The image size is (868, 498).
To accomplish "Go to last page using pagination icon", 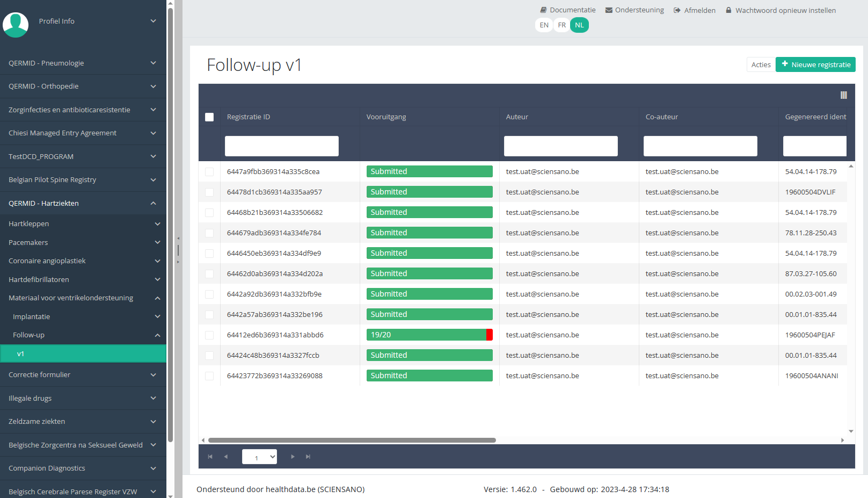I will [x=308, y=457].
